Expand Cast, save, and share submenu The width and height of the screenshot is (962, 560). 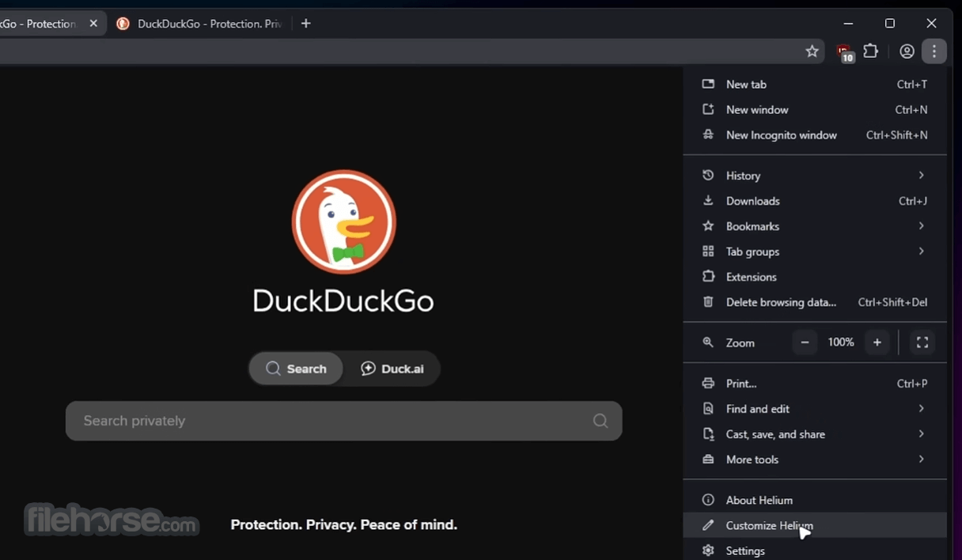click(815, 434)
